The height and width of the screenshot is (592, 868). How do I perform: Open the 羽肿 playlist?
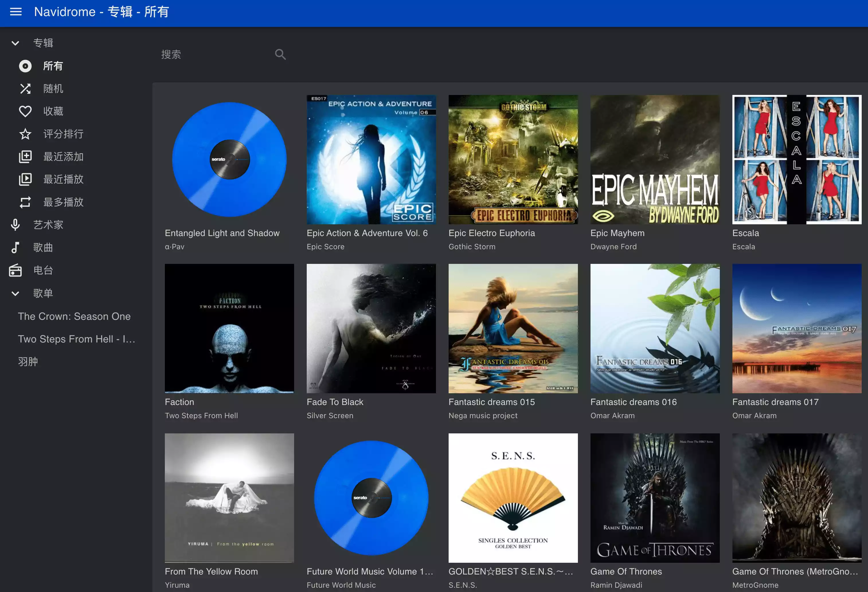(x=28, y=362)
